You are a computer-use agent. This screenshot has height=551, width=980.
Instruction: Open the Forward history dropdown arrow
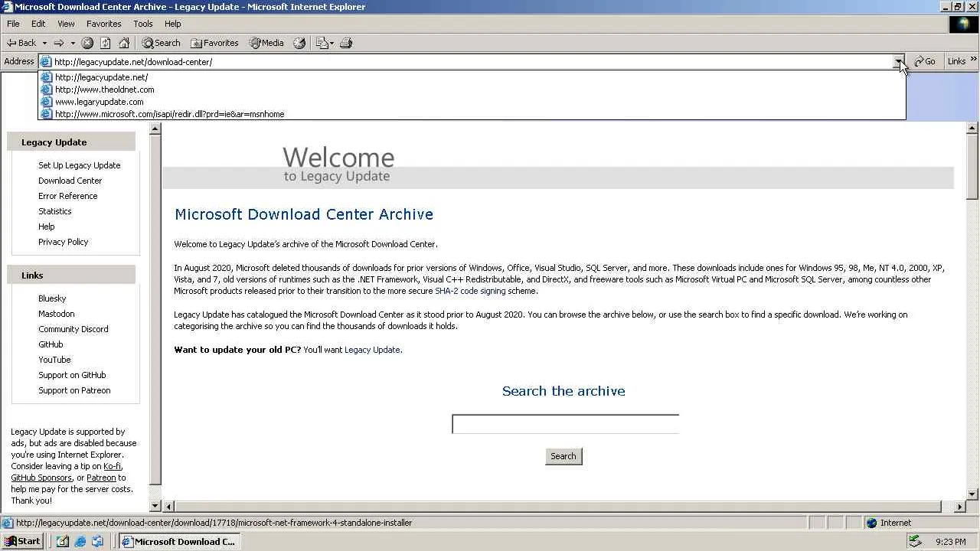click(x=73, y=43)
